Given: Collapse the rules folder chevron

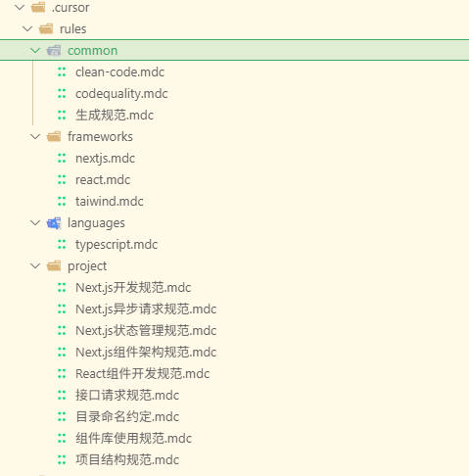Looking at the screenshot, I should (27, 28).
